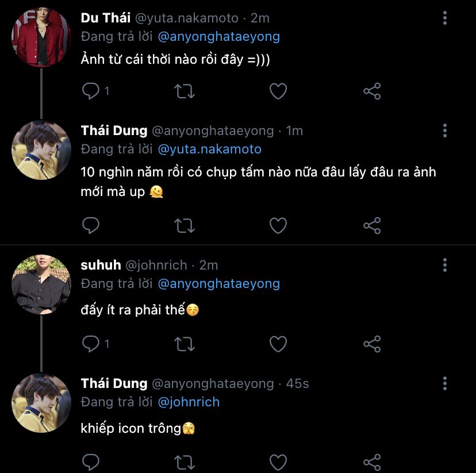This screenshot has width=476, height=473.
Task: Reply to Thái Dung's '10 nghìn năm' tweet
Action: tap(91, 225)
